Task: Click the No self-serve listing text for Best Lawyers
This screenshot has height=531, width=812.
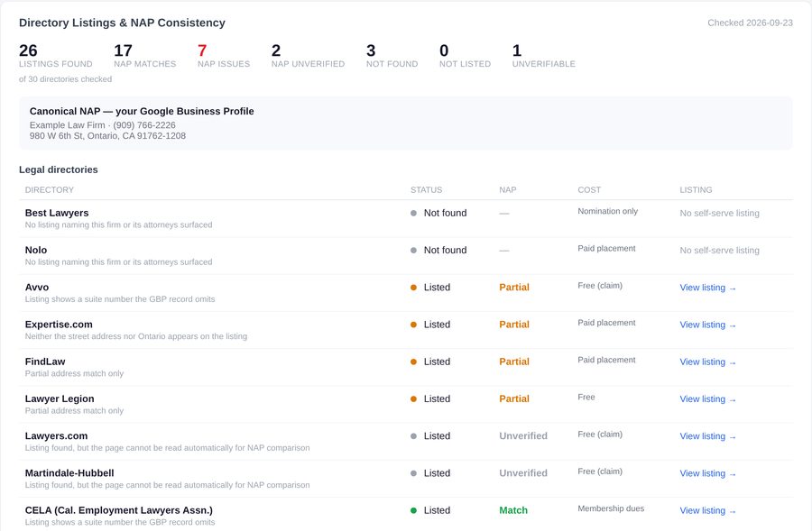Action: pos(719,214)
